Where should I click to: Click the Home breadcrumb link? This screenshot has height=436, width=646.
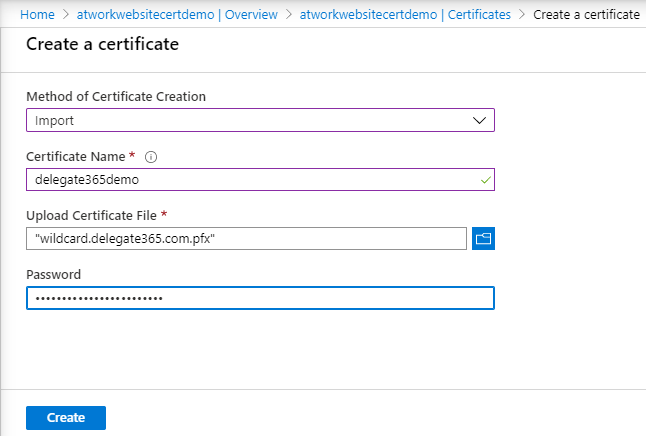(x=37, y=15)
